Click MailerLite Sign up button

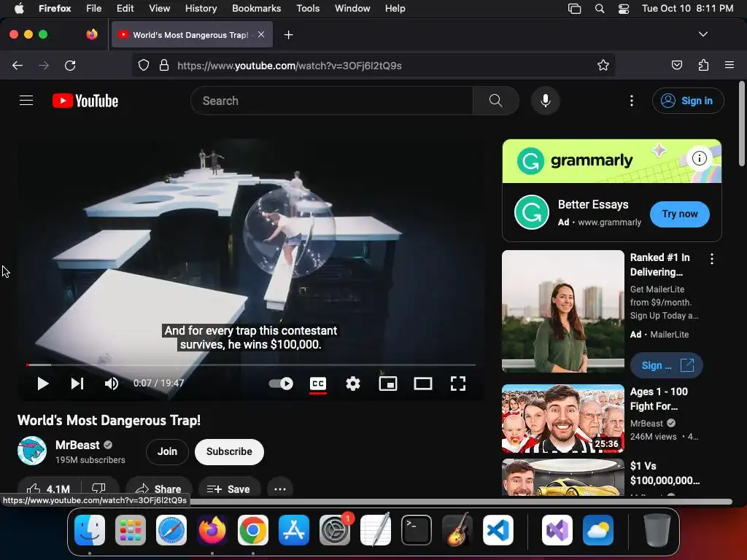point(667,365)
